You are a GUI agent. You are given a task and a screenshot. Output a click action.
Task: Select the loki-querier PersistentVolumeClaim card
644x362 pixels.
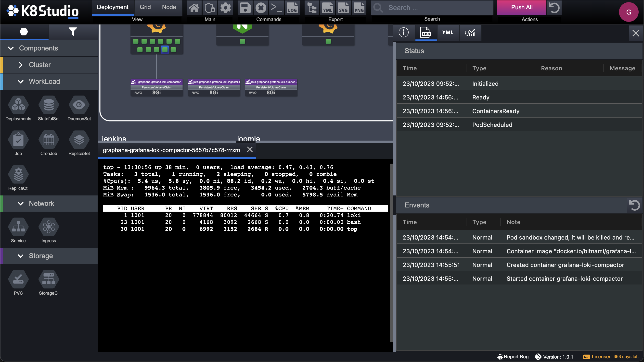coord(271,87)
